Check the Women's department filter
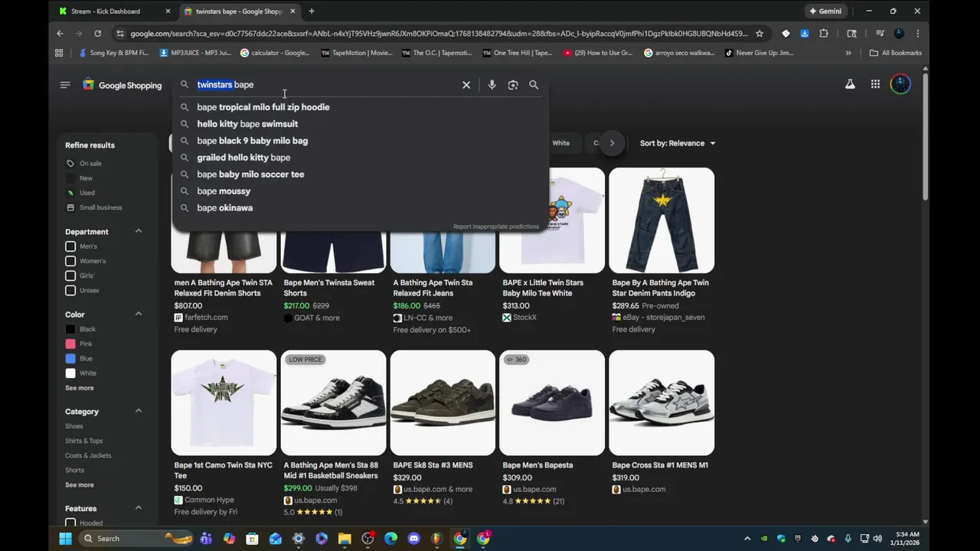Screen dimensions: 980x551 pos(70,261)
